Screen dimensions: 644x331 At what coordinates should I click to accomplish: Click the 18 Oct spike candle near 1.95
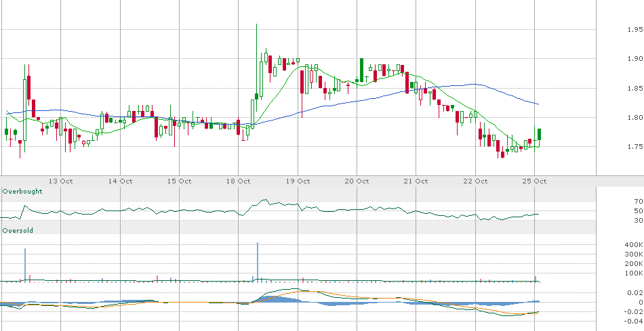pyautogui.click(x=257, y=68)
